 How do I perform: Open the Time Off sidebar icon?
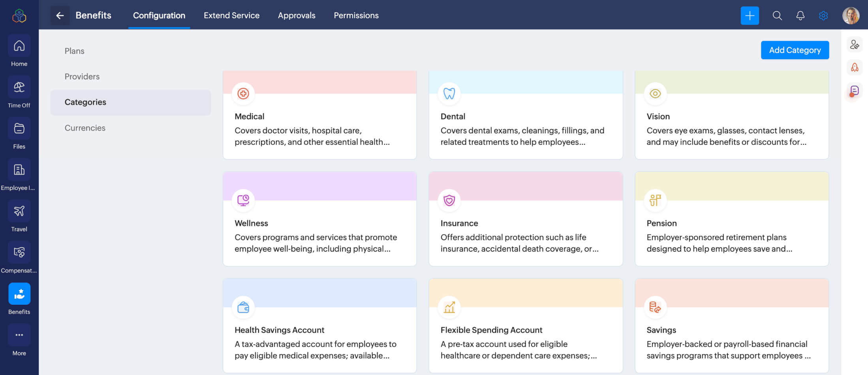[19, 87]
